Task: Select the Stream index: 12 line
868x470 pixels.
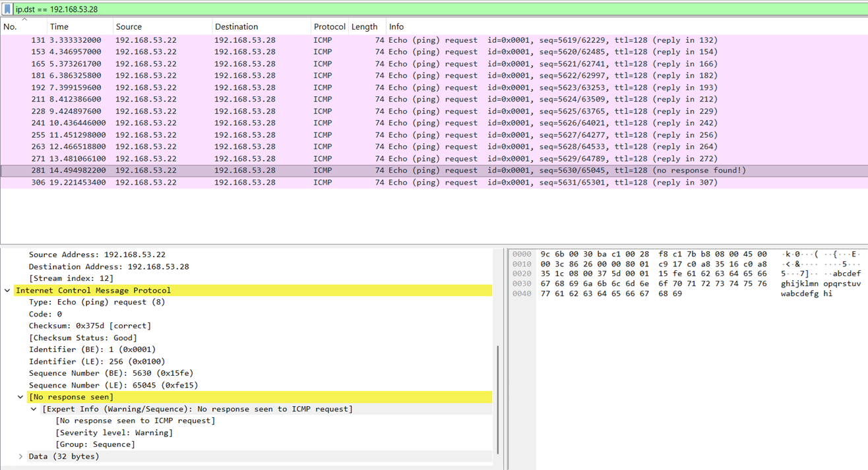Action: [71, 279]
